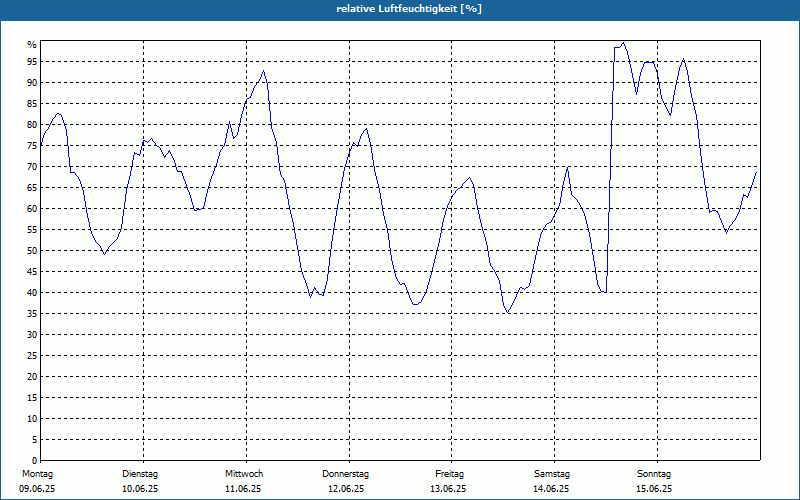Click the '10.06.25' date label

click(140, 489)
